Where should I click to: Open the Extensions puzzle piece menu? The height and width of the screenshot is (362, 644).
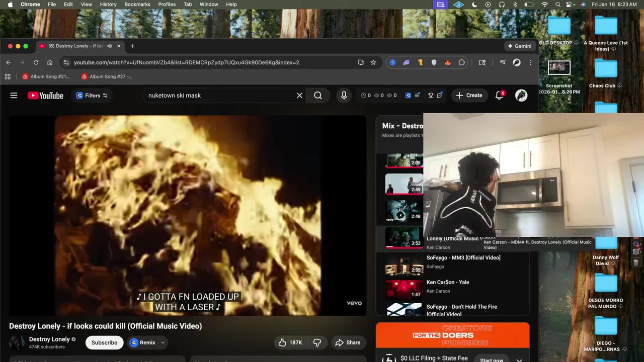click(x=461, y=62)
